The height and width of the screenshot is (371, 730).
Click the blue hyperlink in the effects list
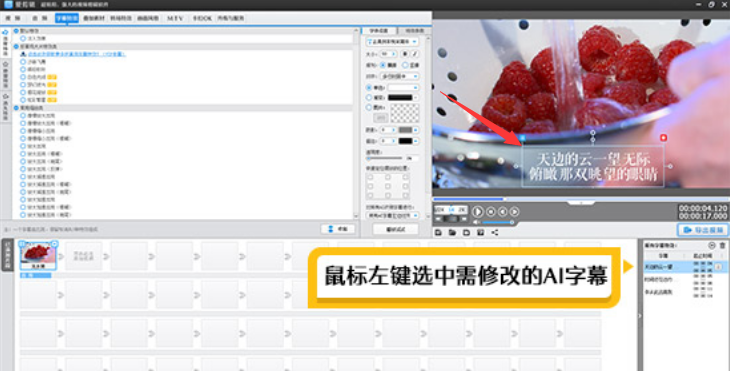click(77, 54)
